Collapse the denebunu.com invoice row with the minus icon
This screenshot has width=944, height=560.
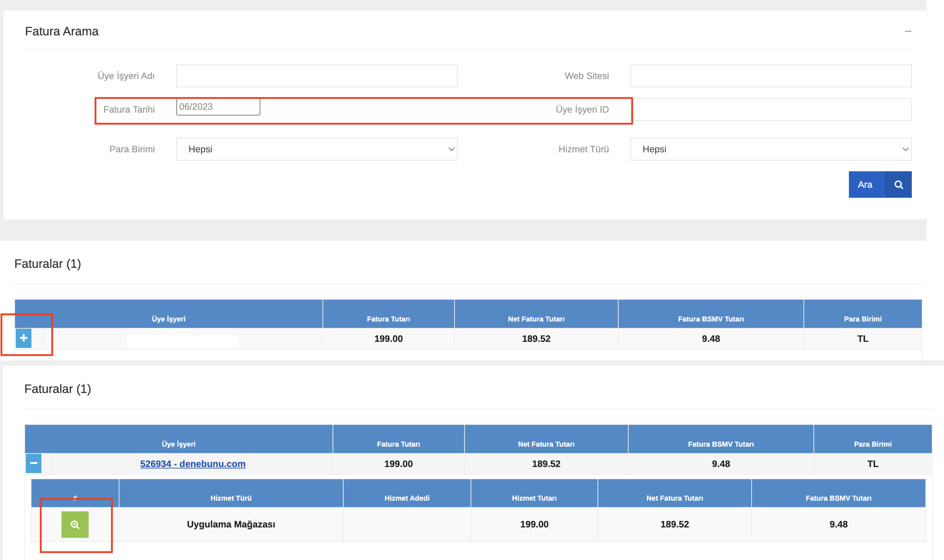coord(34,463)
